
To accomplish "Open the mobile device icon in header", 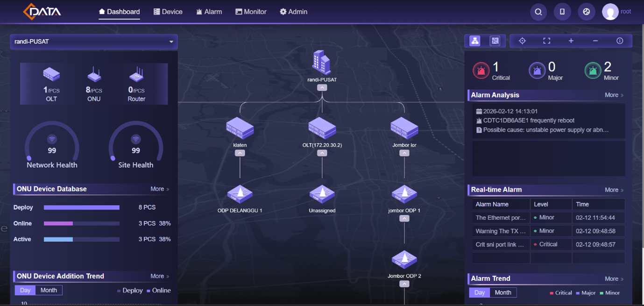I will pyautogui.click(x=562, y=12).
